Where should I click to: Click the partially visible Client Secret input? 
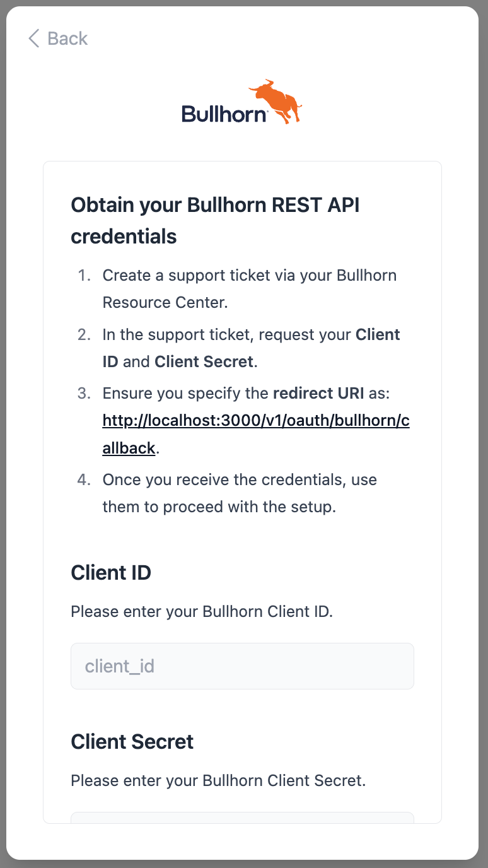pyautogui.click(x=242, y=818)
